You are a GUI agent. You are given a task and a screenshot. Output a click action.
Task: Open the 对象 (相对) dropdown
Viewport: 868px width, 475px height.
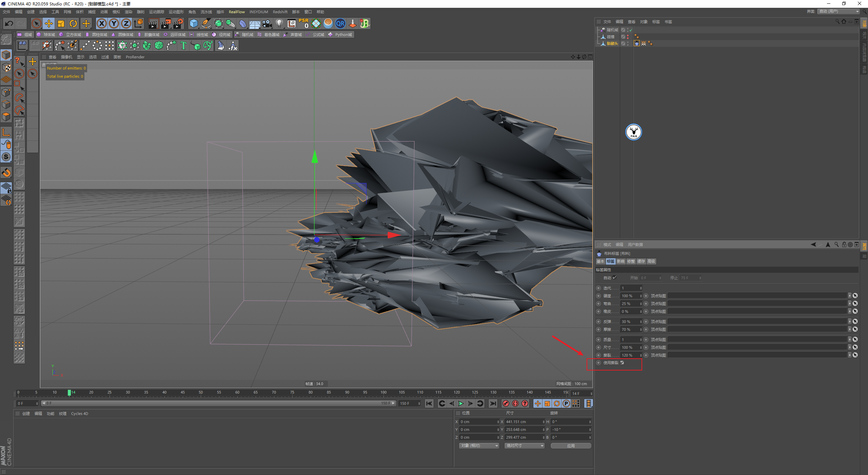479,445
